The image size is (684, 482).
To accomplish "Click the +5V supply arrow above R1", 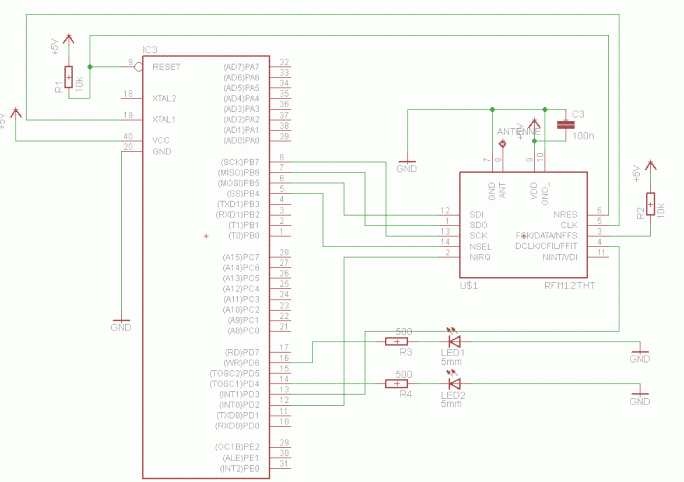I will 68,39.
